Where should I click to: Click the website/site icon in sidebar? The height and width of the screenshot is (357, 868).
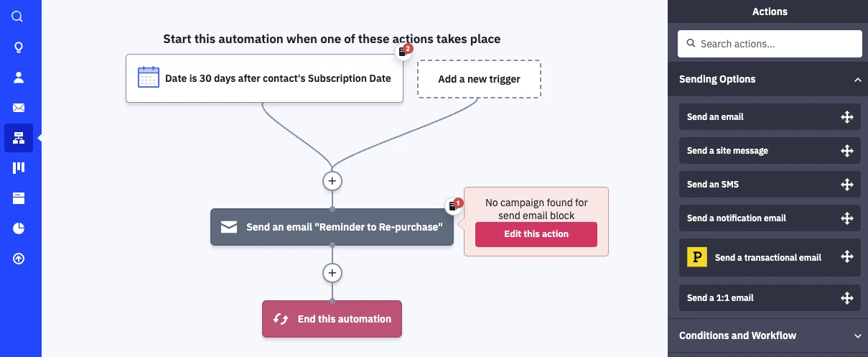coord(18,198)
